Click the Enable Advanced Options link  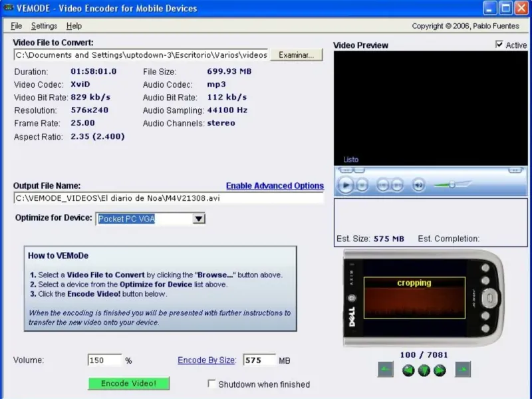(275, 186)
